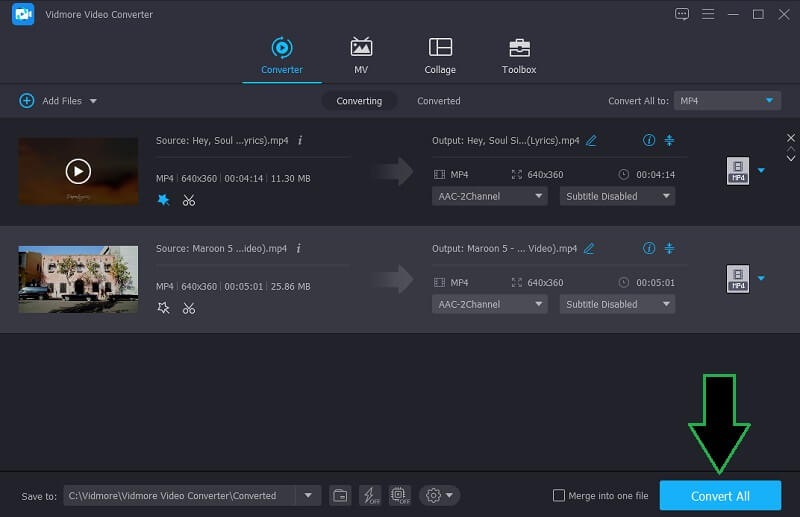The height and width of the screenshot is (517, 800).
Task: Rename the first output file with pencil icon
Action: point(591,141)
